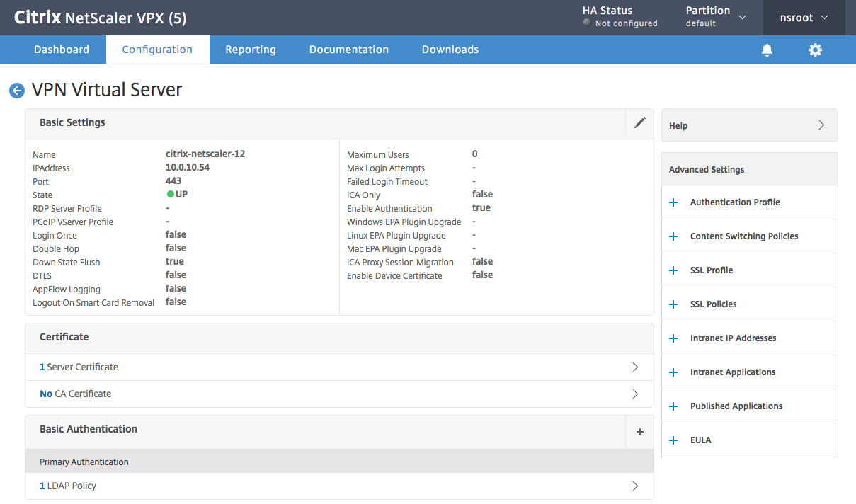Click the AppFlow Logging label
The width and height of the screenshot is (856, 504).
coord(67,290)
